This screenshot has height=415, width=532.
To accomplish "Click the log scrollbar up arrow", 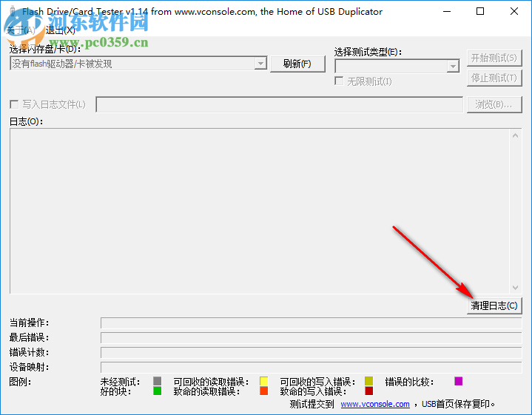I will click(x=515, y=135).
